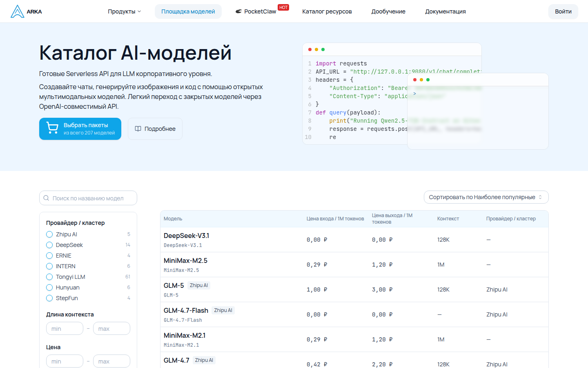Go to Каталог ресурсов
This screenshot has height=368, width=588.
click(327, 11)
